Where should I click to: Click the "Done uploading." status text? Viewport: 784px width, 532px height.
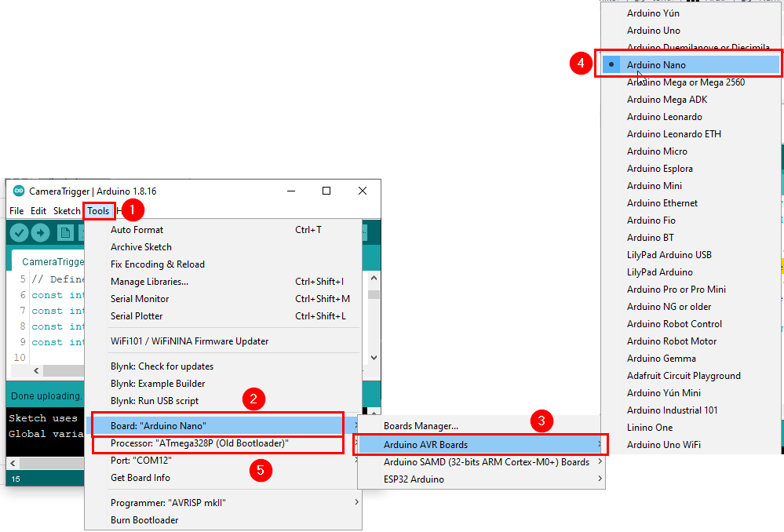click(46, 396)
